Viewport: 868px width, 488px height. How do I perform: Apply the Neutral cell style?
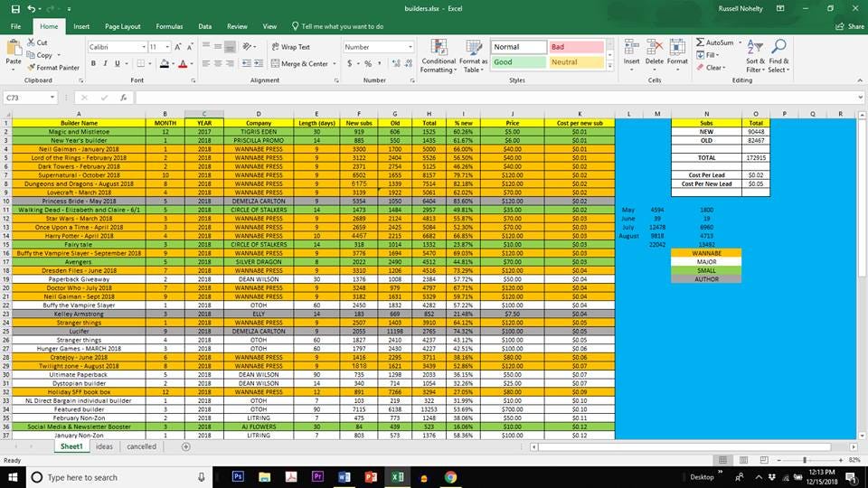[576, 62]
